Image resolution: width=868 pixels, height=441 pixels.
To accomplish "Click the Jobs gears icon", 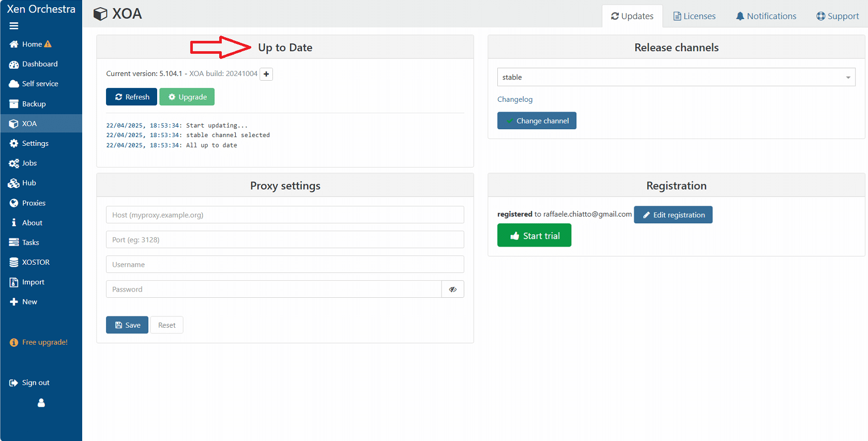I will click(x=14, y=163).
